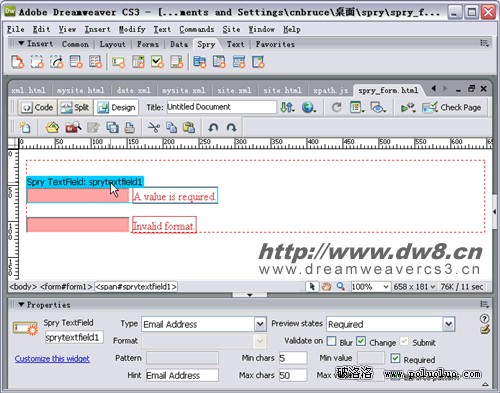Toggle the Blur validate checkbox
Image resolution: width=500 pixels, height=393 pixels.
click(331, 341)
